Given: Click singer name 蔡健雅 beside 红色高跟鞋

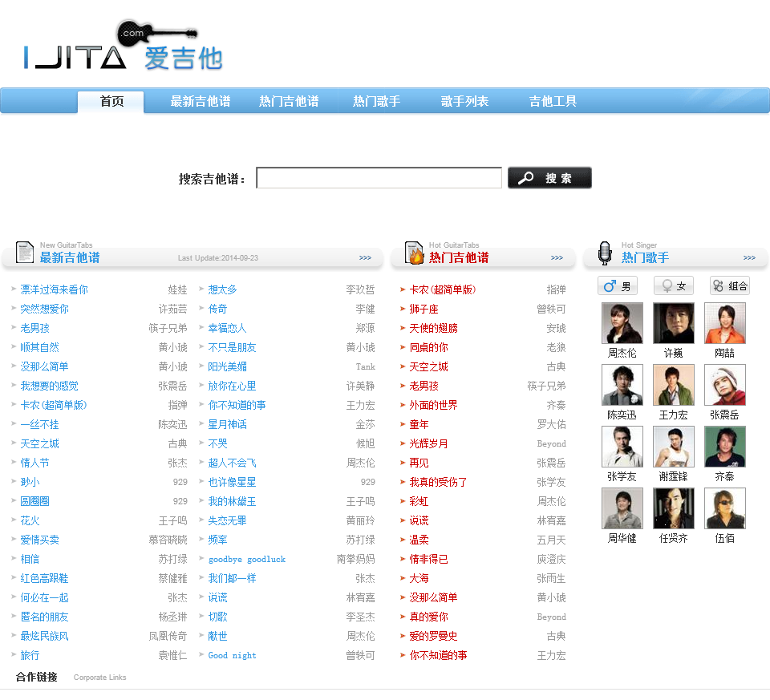Looking at the screenshot, I should click(173, 578).
